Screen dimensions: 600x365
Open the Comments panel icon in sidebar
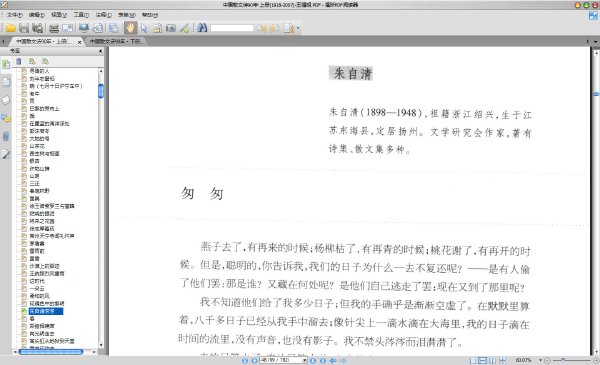pos(6,119)
